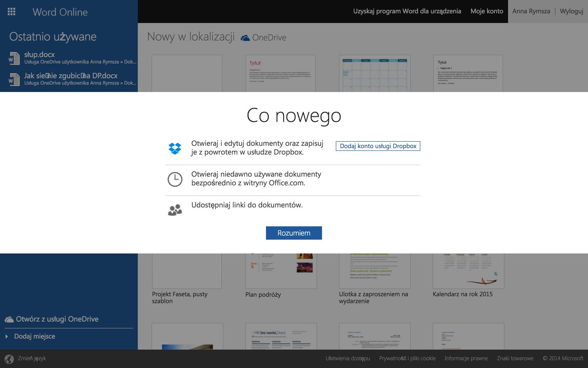Open Informacje prawne footer link
The image size is (588, 368).
click(466, 358)
